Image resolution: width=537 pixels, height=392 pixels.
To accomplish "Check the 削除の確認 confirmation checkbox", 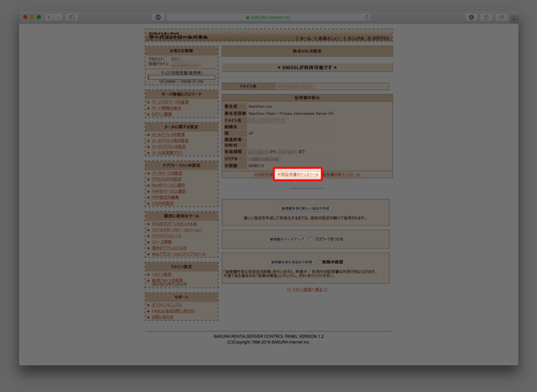I will [319, 262].
